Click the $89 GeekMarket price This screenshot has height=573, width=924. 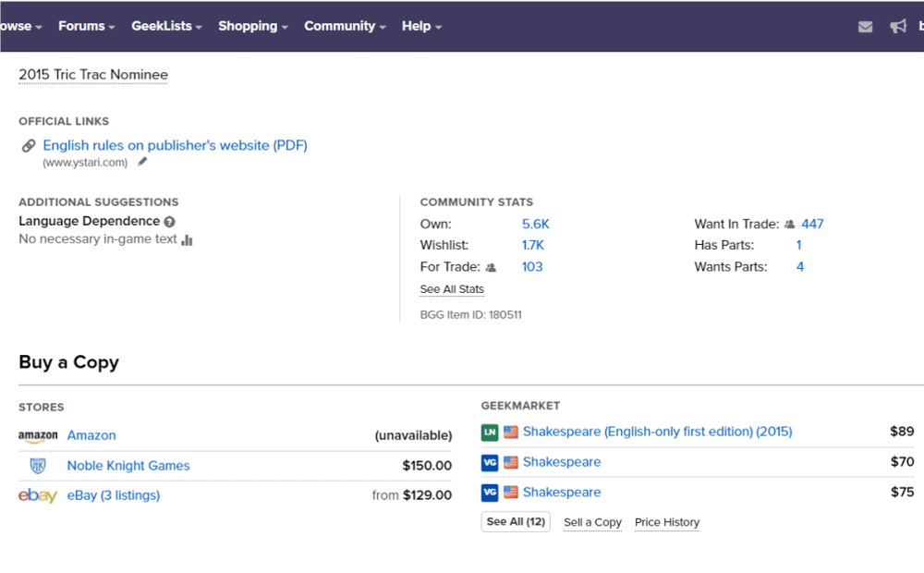tap(902, 433)
